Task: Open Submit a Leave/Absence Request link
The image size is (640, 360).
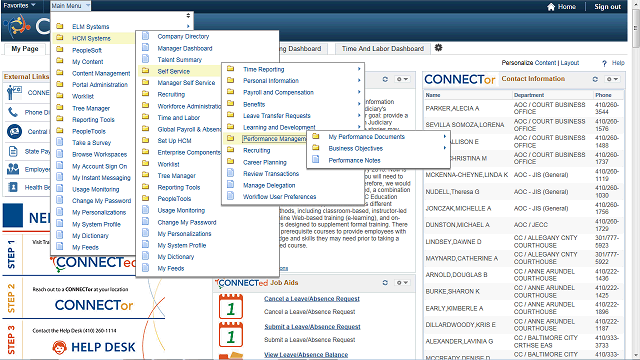Action: [x=312, y=327]
